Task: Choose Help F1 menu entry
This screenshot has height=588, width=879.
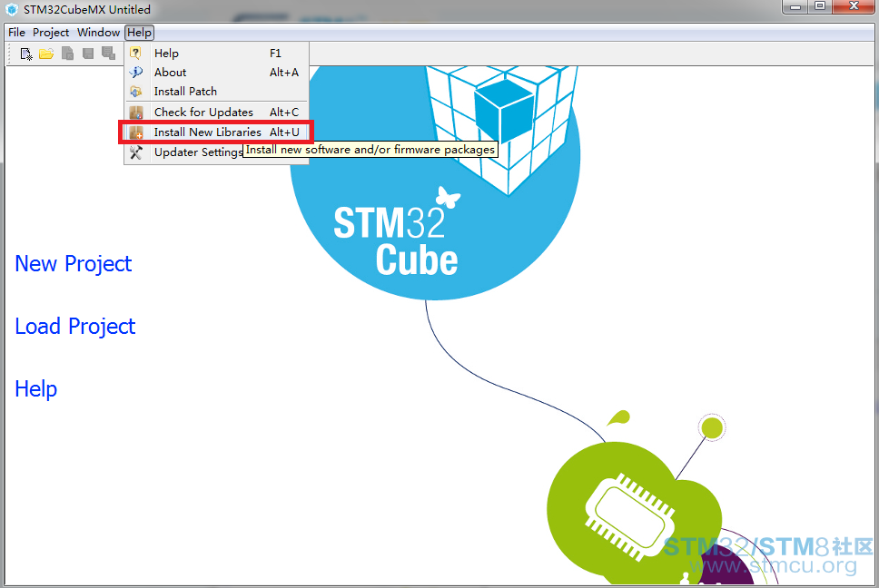Action: coord(216,54)
